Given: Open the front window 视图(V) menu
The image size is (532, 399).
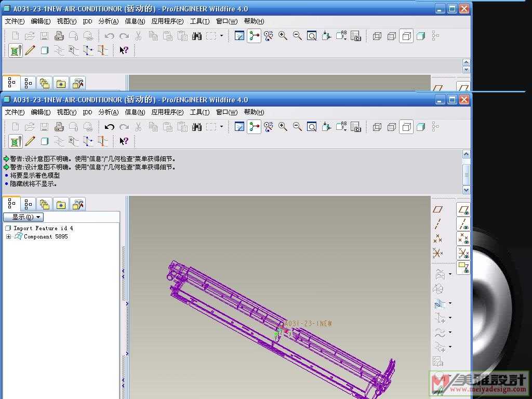Looking at the screenshot, I should pos(66,112).
